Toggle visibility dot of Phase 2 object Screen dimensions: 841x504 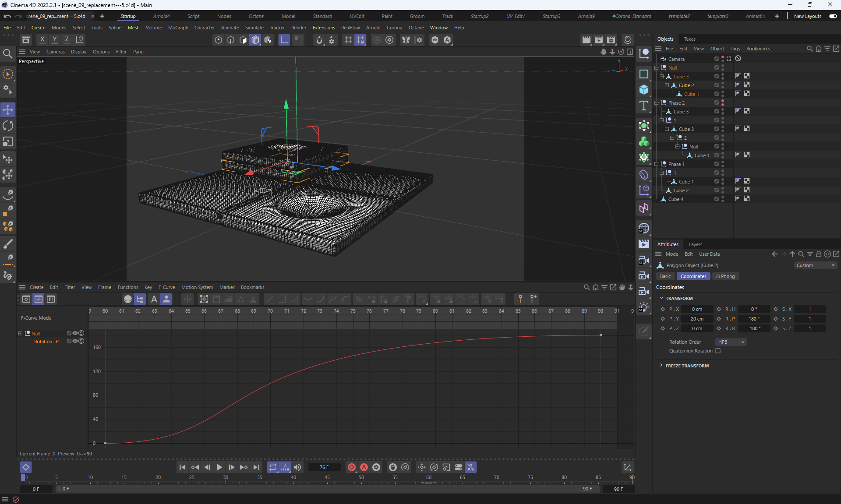coord(723,101)
